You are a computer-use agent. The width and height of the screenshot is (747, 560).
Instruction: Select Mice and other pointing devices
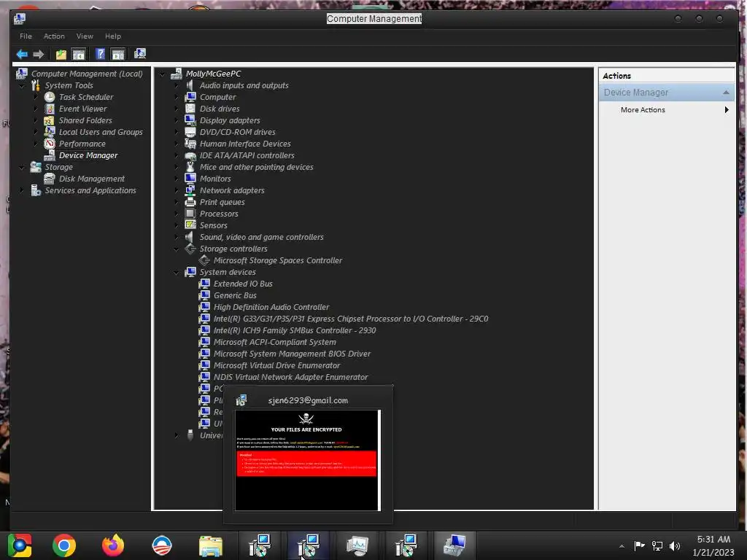(256, 167)
